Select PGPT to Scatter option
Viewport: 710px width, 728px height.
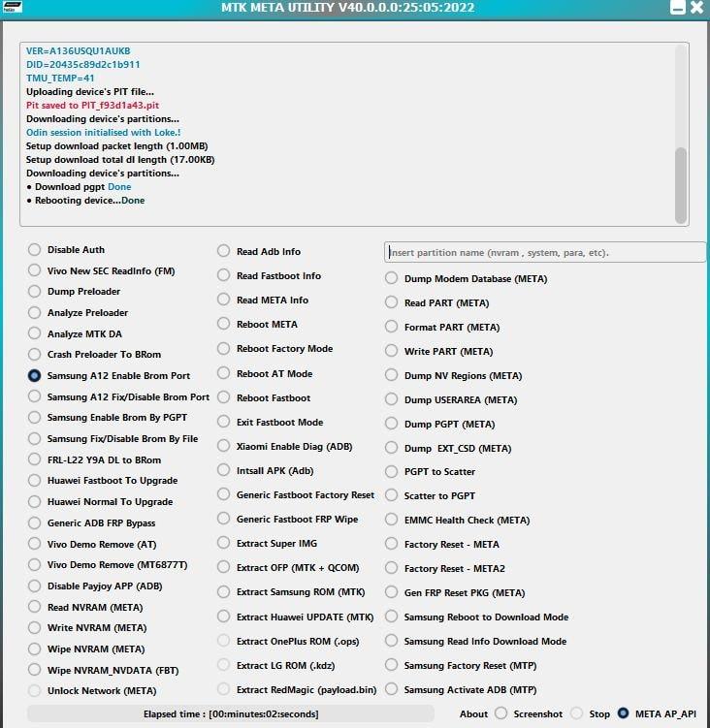(391, 472)
